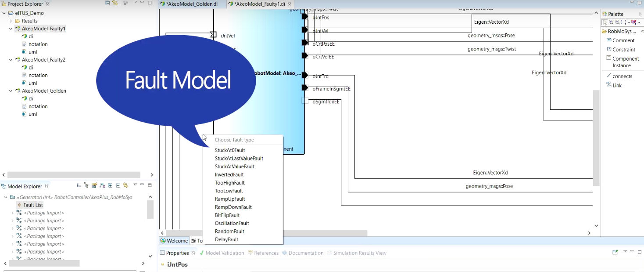This screenshot has height=272, width=644.
Task: Click Collapse All icon in Project Explorer
Action: (108, 3)
